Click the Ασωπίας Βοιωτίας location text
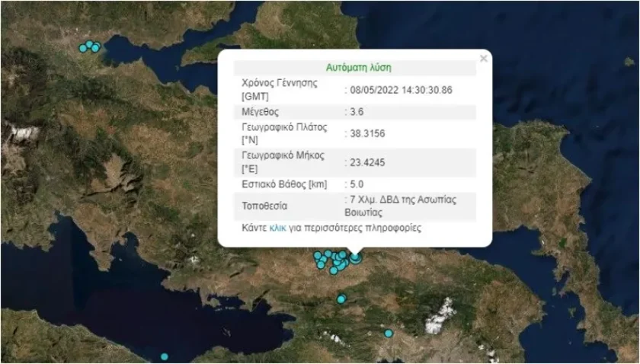This screenshot has width=640, height=364. point(401,206)
